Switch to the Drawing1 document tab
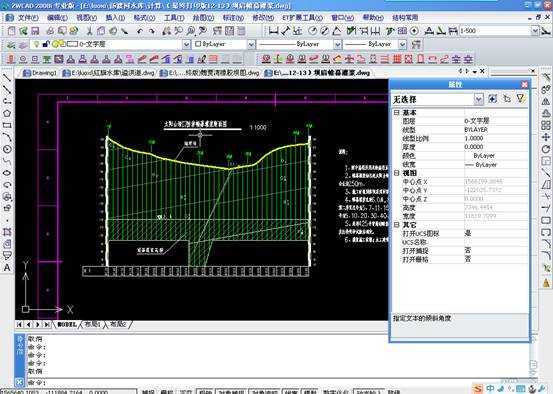 coord(40,73)
